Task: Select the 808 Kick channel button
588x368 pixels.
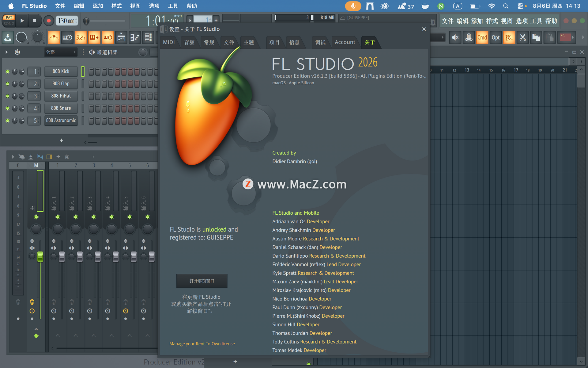Action: (61, 71)
